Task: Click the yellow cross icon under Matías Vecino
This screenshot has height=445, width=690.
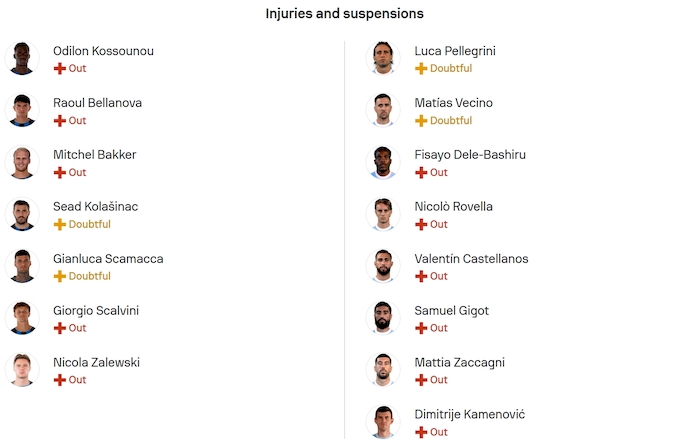Action: [x=421, y=121]
